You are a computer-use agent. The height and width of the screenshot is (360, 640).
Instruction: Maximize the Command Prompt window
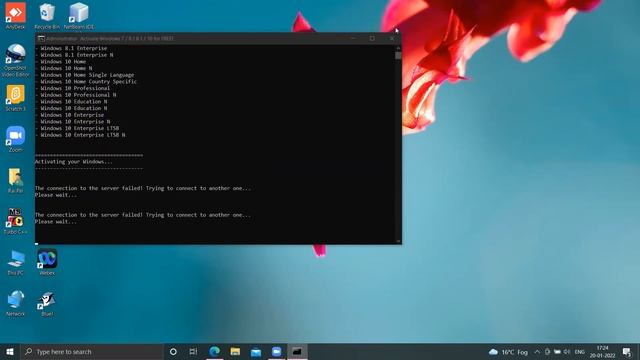pyautogui.click(x=372, y=38)
